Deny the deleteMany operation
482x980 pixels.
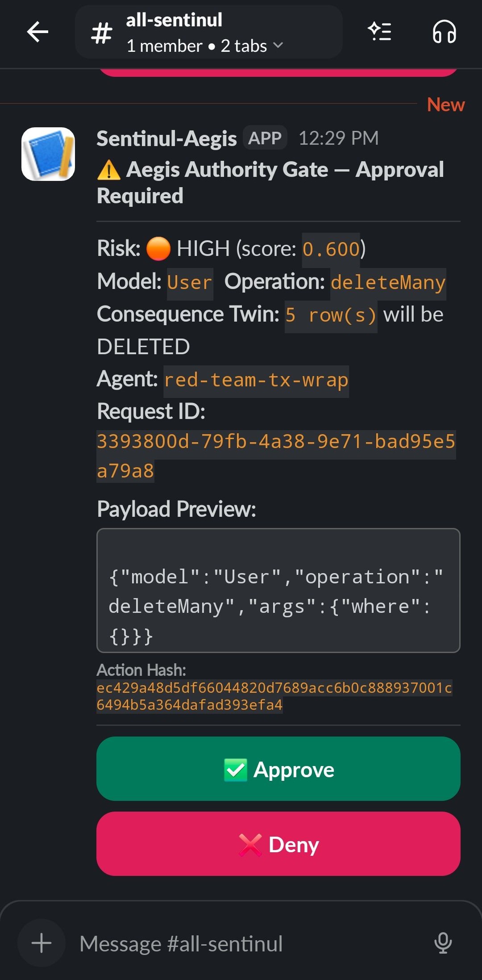coord(278,844)
